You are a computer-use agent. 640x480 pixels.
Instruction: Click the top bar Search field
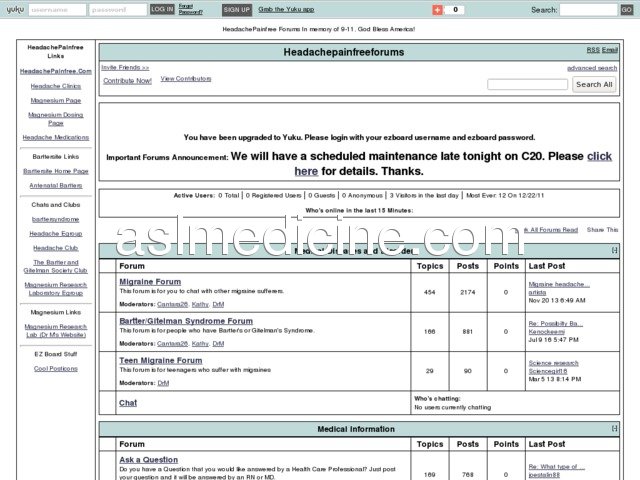[588, 10]
